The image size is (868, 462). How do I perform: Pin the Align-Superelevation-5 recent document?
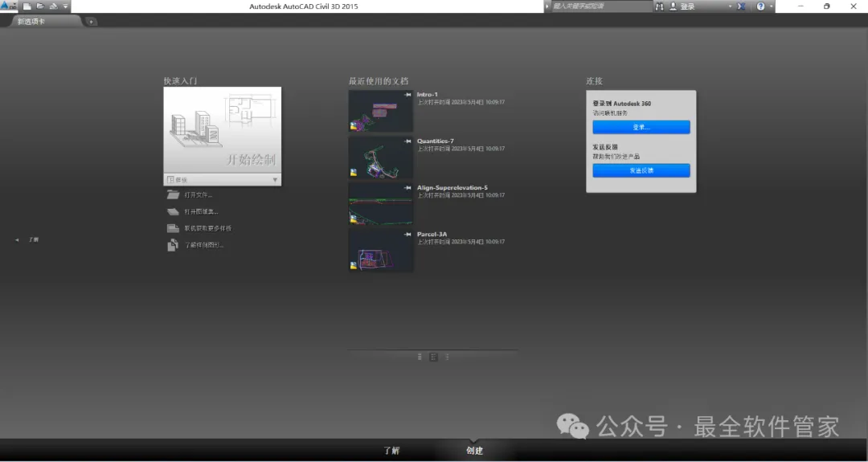[408, 187]
